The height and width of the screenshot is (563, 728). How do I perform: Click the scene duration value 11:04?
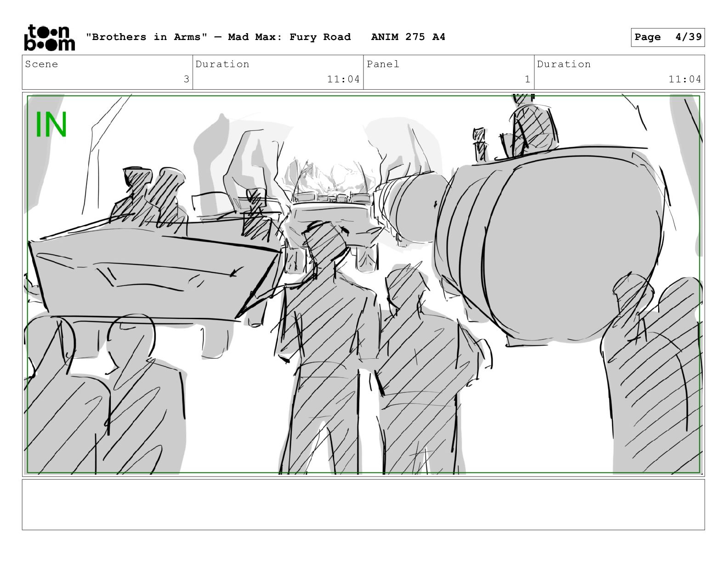click(x=343, y=79)
